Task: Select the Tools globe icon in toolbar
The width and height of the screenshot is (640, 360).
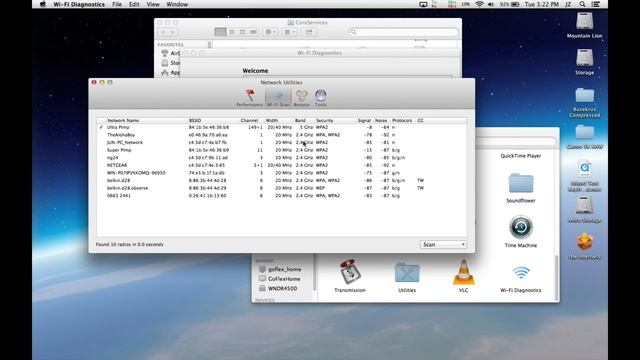Action: (320, 98)
